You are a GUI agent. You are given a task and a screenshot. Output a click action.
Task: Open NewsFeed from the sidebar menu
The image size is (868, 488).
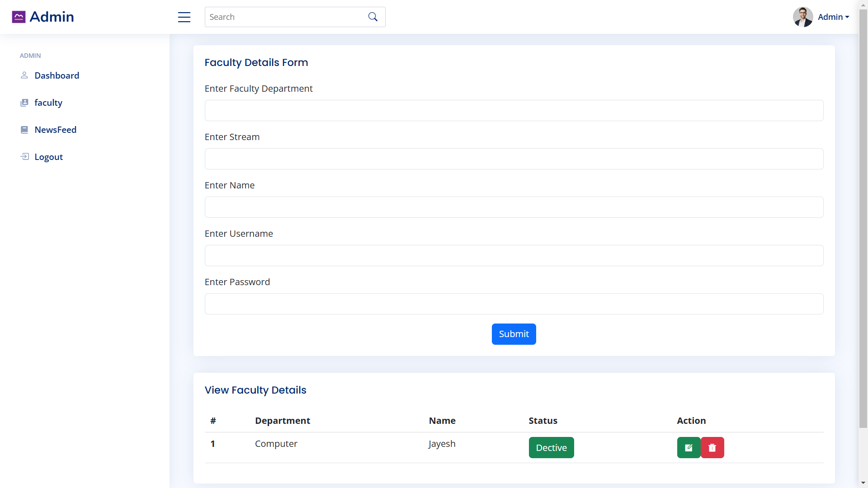56,130
